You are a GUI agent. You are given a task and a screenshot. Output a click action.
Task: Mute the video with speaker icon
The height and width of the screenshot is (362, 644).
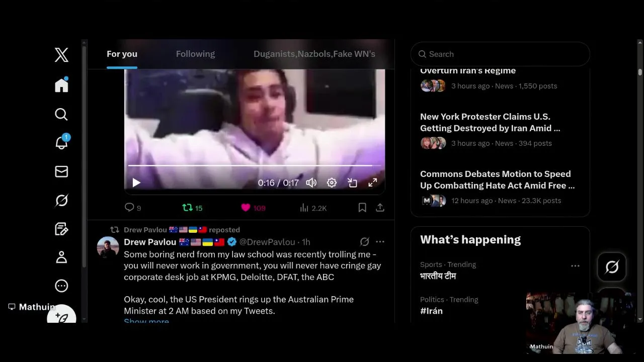coord(311,183)
